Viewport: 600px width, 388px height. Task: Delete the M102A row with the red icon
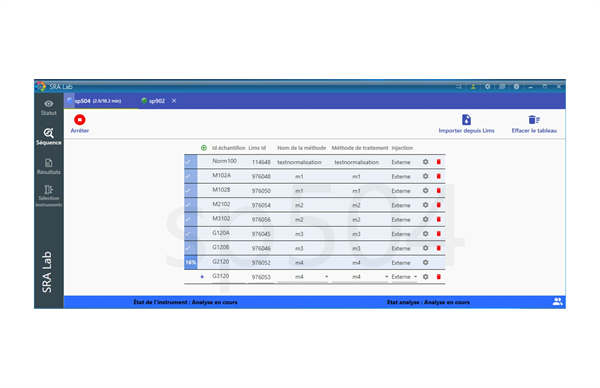point(439,176)
